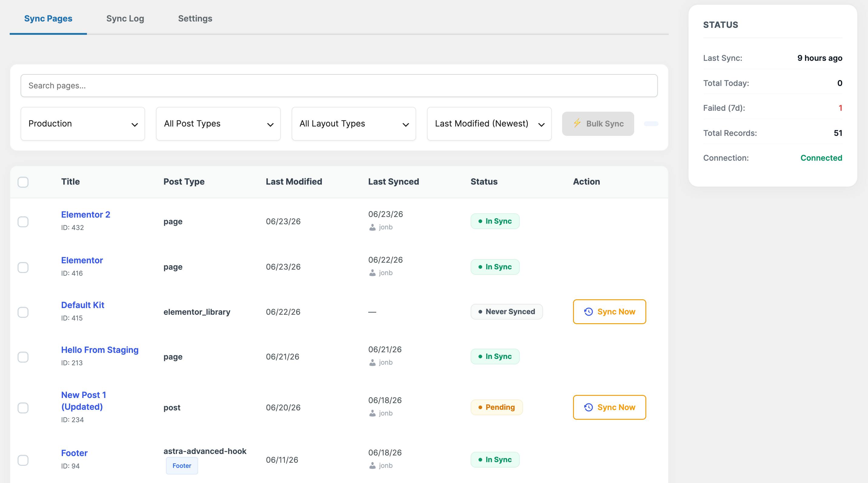Click the Status column header

[x=484, y=182]
